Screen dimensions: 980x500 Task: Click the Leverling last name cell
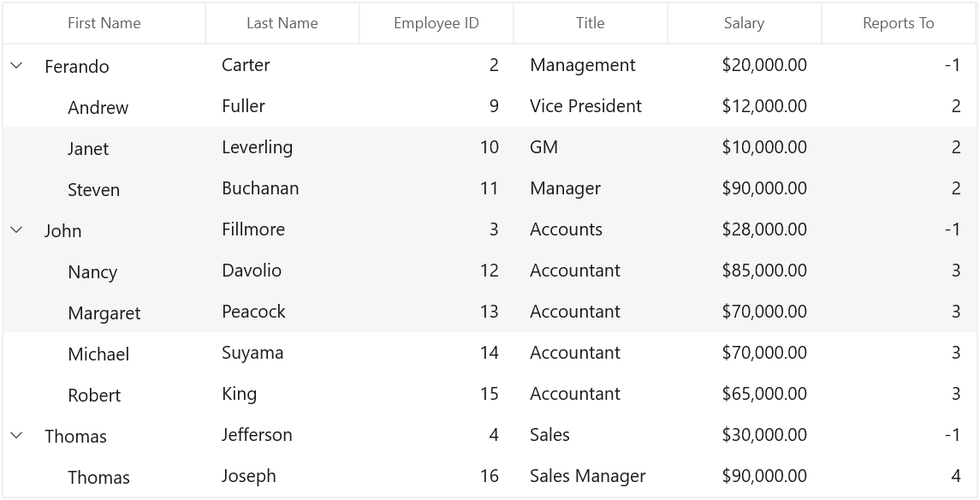[282, 147]
